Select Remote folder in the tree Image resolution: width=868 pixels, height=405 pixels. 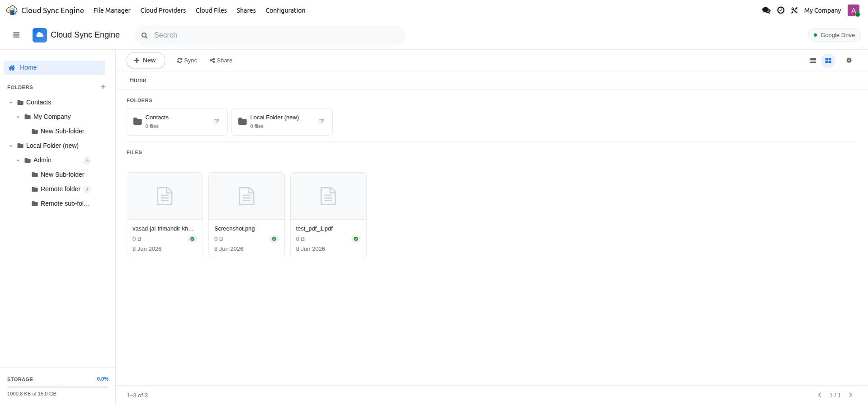click(61, 189)
